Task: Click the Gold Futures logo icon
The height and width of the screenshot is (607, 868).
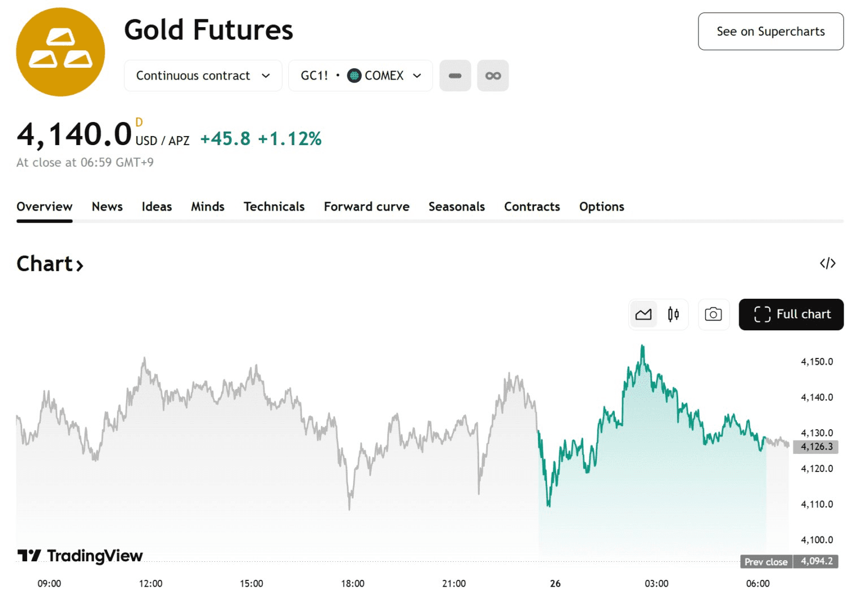Action: (x=60, y=52)
